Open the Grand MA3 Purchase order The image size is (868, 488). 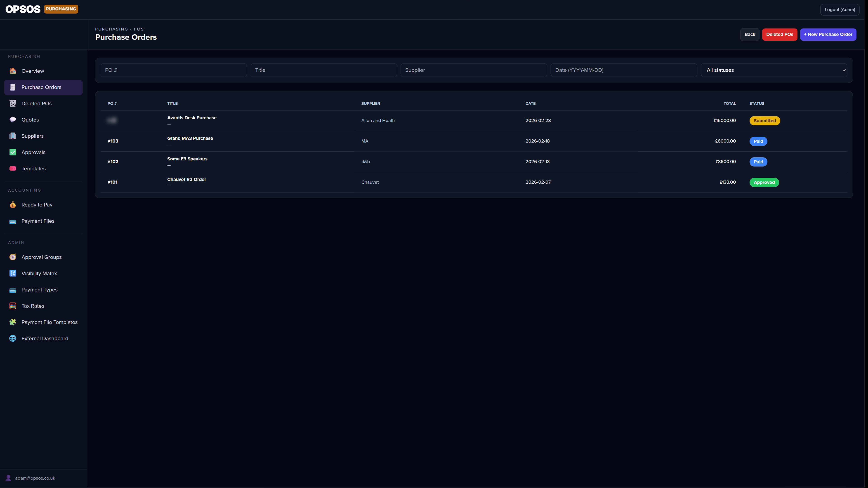[190, 138]
